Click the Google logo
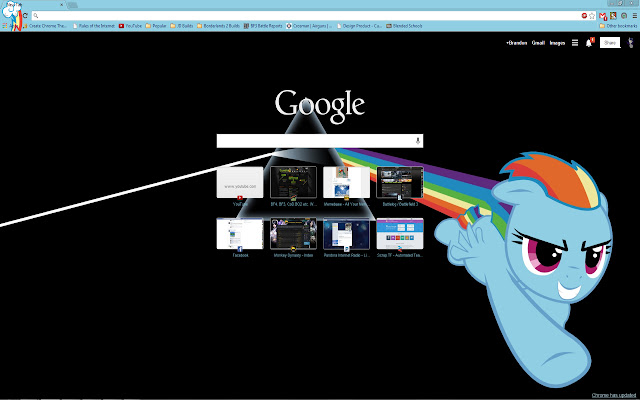The width and height of the screenshot is (640, 400). pos(320,107)
